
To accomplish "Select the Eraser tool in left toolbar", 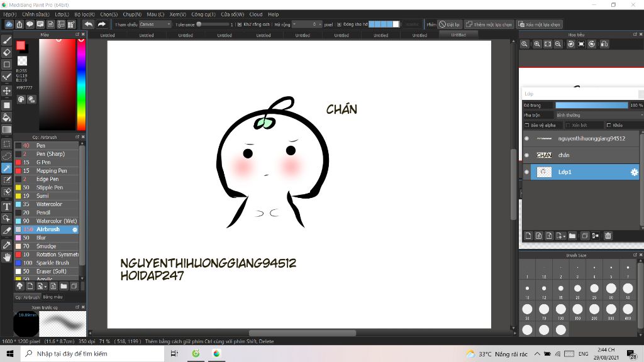I will [6, 53].
